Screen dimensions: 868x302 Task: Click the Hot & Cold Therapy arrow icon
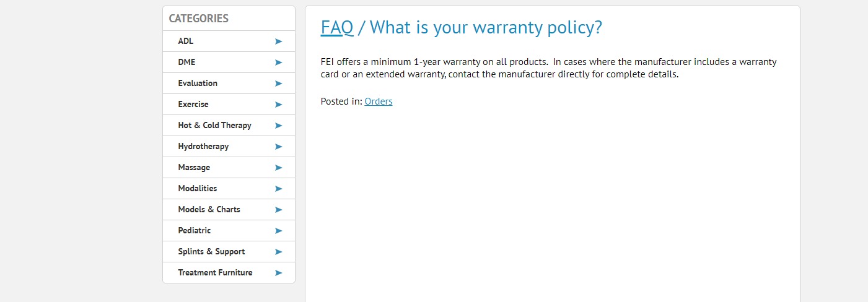(278, 126)
